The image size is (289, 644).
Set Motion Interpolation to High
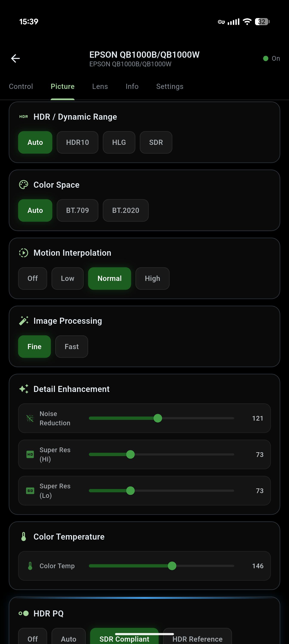[152, 278]
